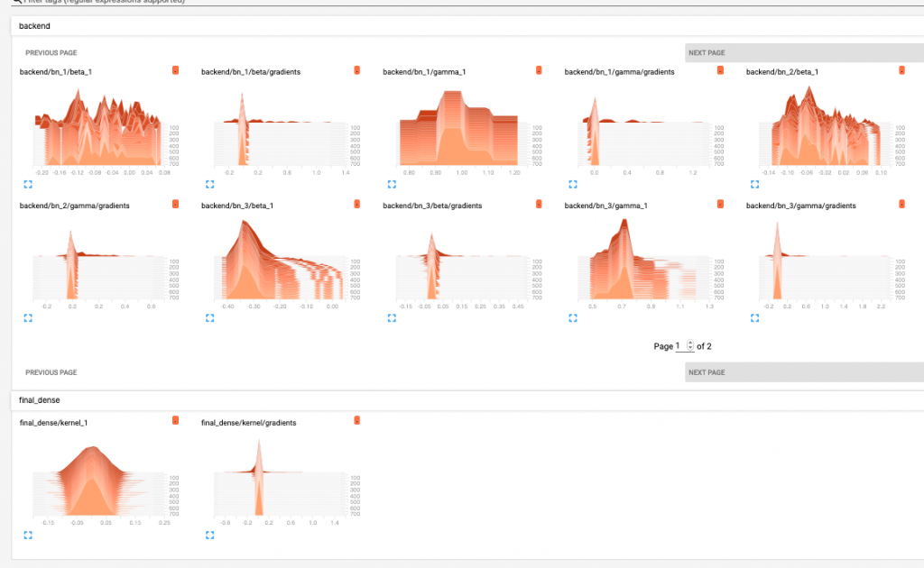This screenshot has height=568, width=924.
Task: Click the orange run swatch on backend/bn_1/beta_1
Action: click(x=175, y=70)
